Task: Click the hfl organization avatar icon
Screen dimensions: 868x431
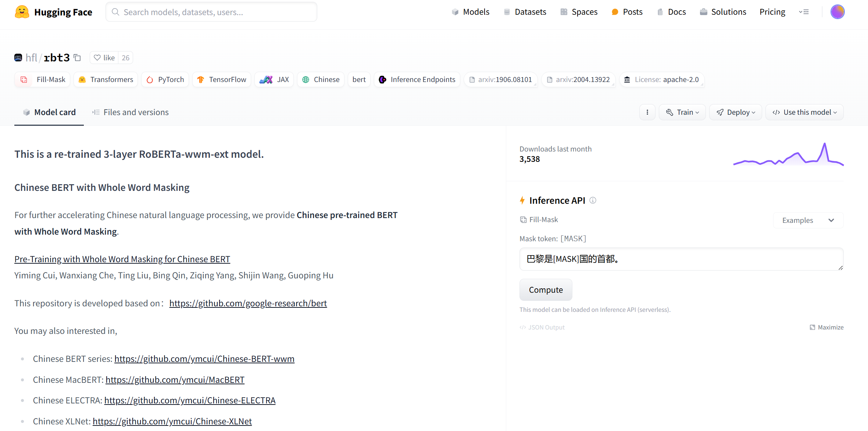Action: pyautogui.click(x=18, y=58)
